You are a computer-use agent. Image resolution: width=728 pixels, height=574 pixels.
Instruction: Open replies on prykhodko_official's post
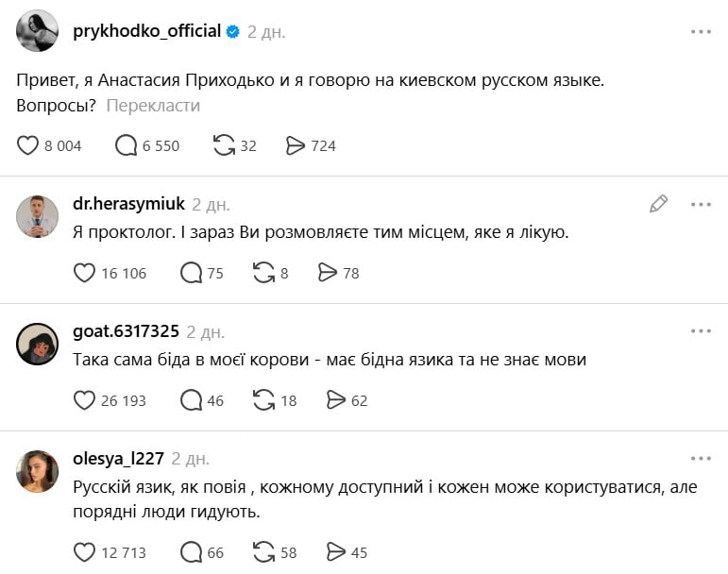[x=126, y=145]
